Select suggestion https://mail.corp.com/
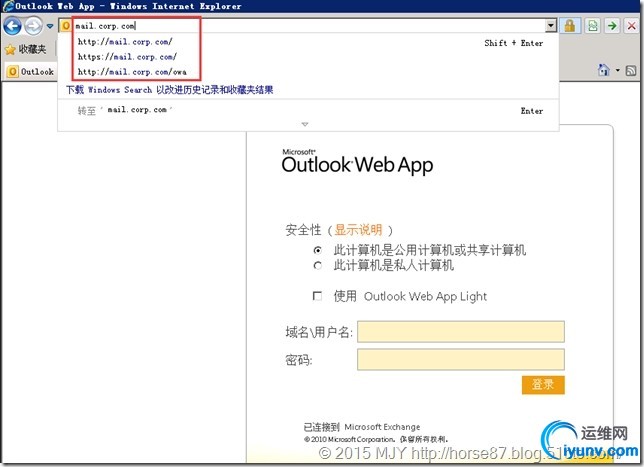The image size is (644, 467). (x=127, y=57)
